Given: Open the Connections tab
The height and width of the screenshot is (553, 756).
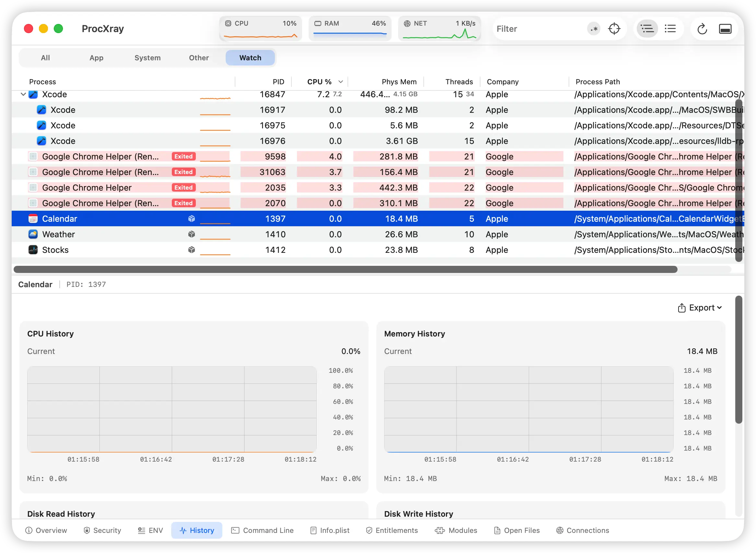Looking at the screenshot, I should 583,530.
